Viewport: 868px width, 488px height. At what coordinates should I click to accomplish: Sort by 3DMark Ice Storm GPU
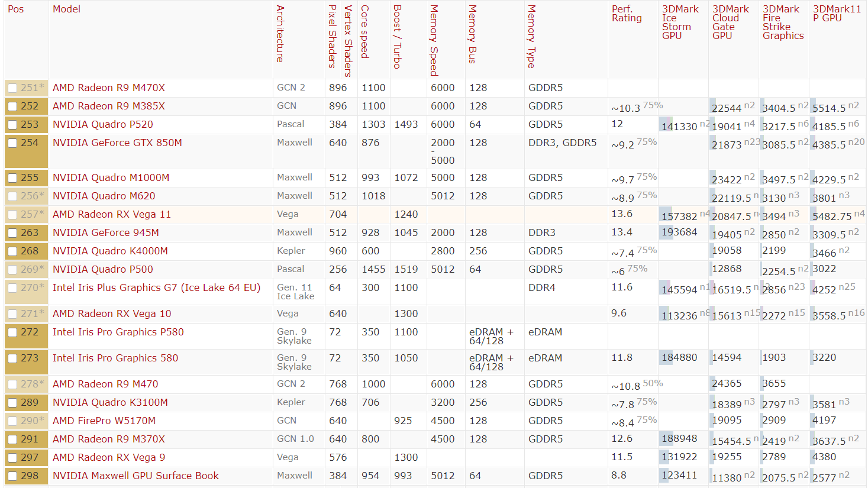[680, 22]
